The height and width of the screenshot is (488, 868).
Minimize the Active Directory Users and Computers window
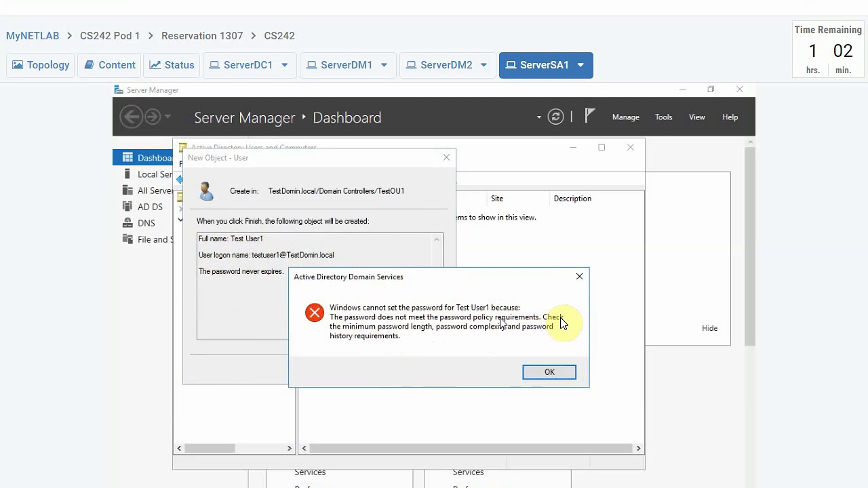point(573,147)
